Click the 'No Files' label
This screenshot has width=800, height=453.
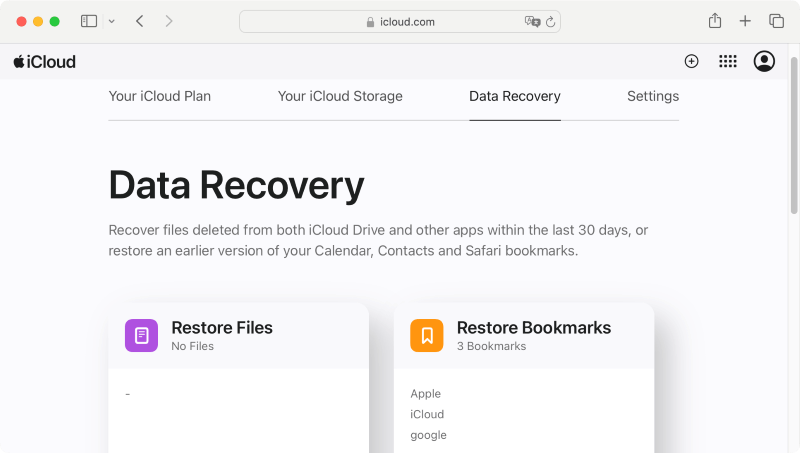[192, 346]
